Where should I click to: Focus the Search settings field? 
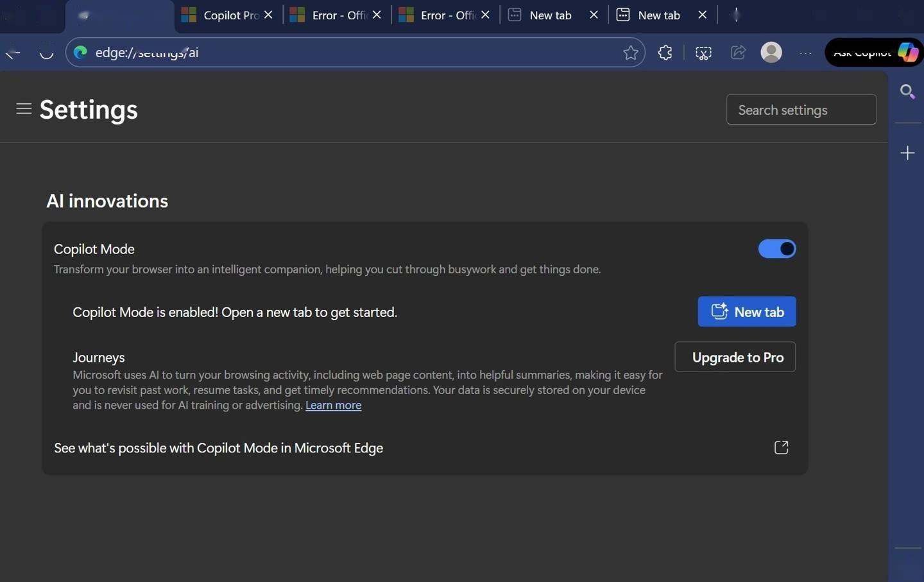(801, 110)
